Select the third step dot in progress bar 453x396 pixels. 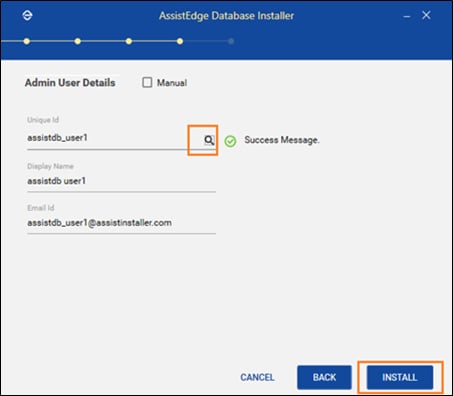(x=129, y=41)
